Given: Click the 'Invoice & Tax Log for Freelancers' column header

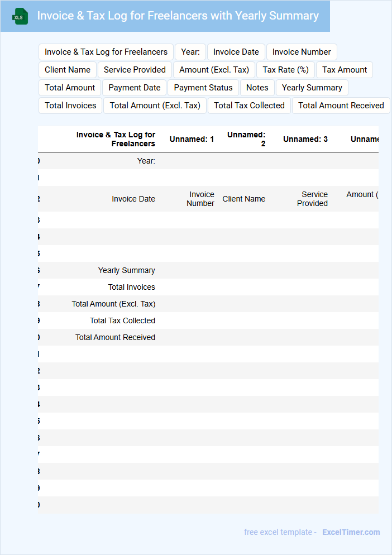Looking at the screenshot, I should tap(116, 139).
